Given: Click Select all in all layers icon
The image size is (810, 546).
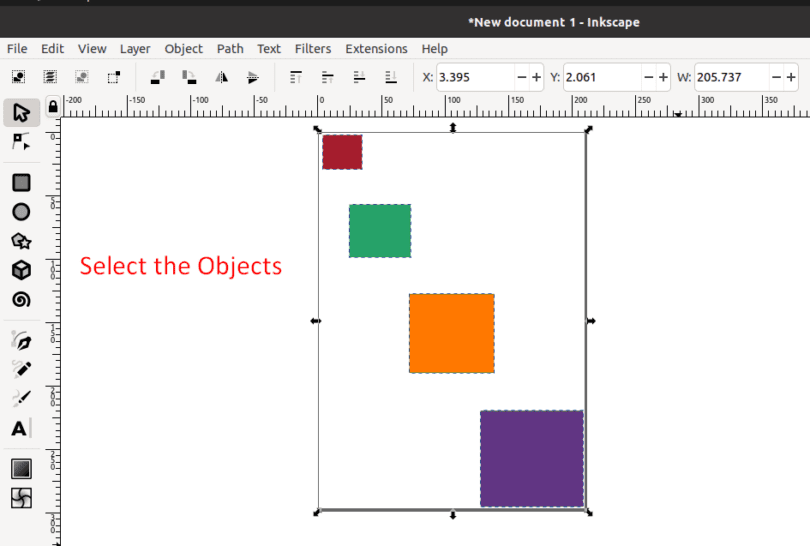Looking at the screenshot, I should tap(50, 77).
